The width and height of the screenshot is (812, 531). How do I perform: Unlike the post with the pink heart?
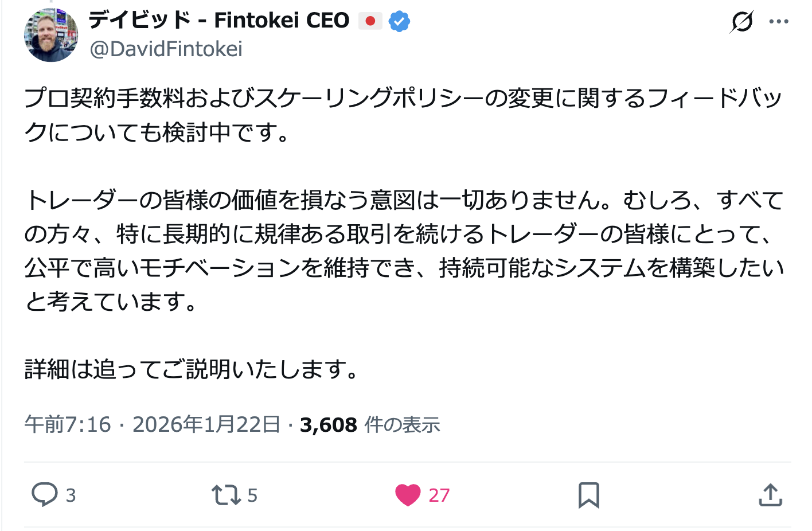click(408, 494)
